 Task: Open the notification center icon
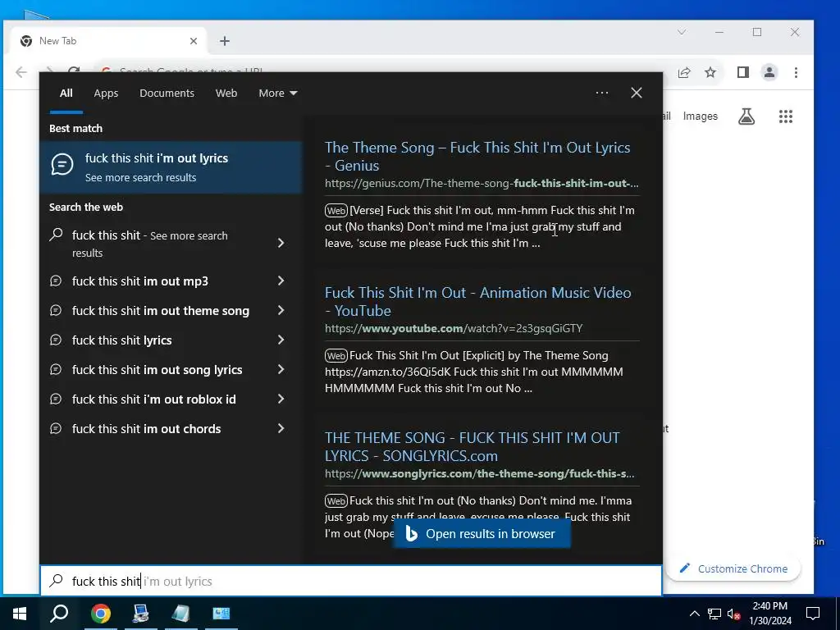tap(813, 614)
